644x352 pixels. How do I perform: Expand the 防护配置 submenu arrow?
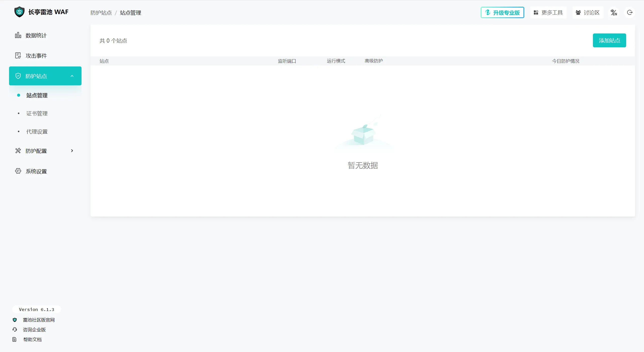click(x=72, y=151)
